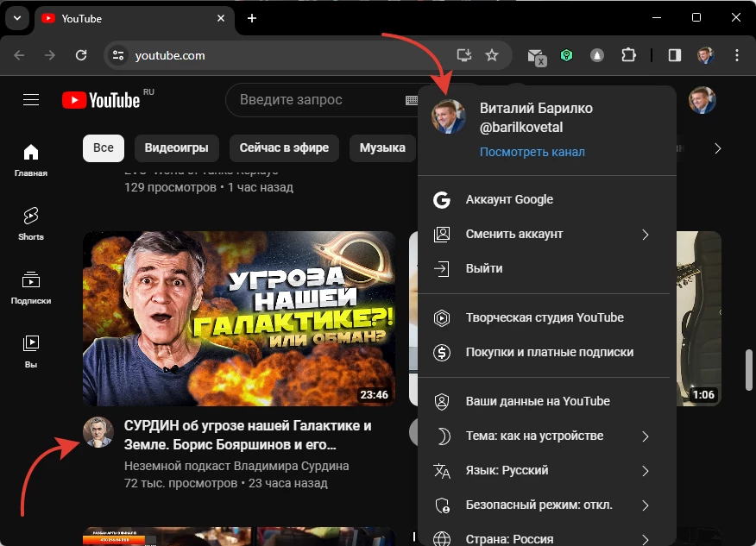Open the СУРДИН Галактике video thumbnail

point(239,318)
